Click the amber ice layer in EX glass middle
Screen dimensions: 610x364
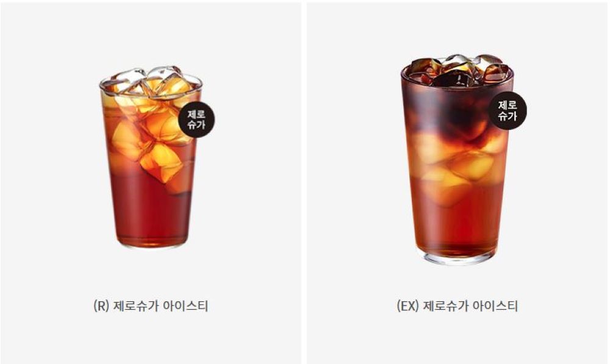point(457,167)
